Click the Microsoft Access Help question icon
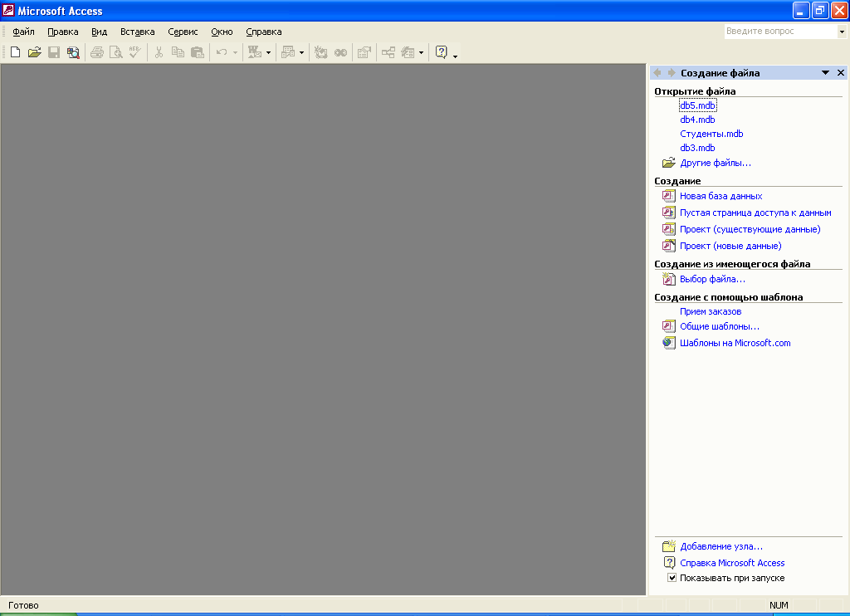 442,52
